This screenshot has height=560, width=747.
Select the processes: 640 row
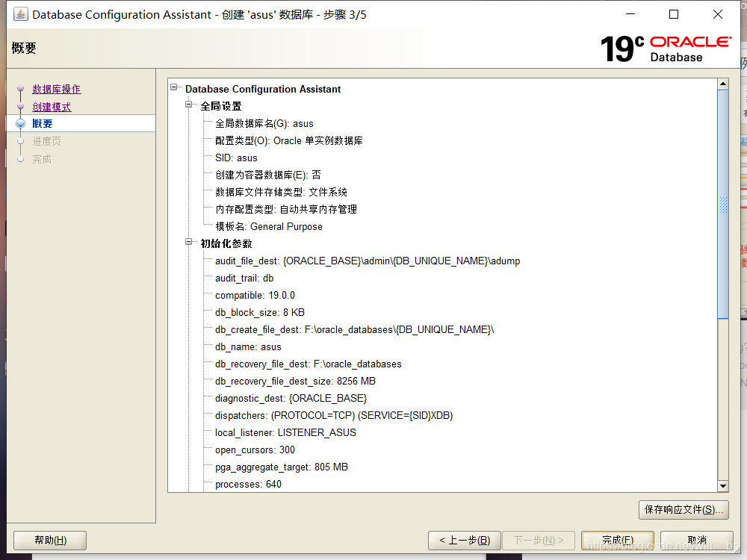click(248, 485)
